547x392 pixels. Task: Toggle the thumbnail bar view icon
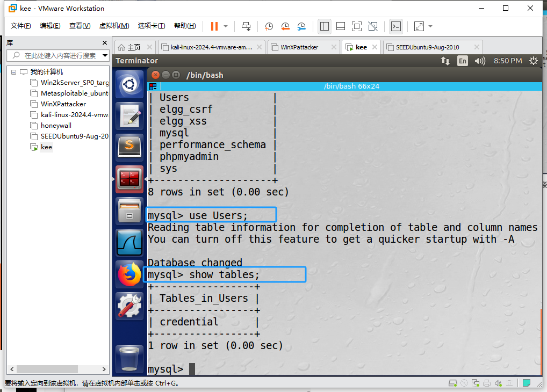[341, 26]
